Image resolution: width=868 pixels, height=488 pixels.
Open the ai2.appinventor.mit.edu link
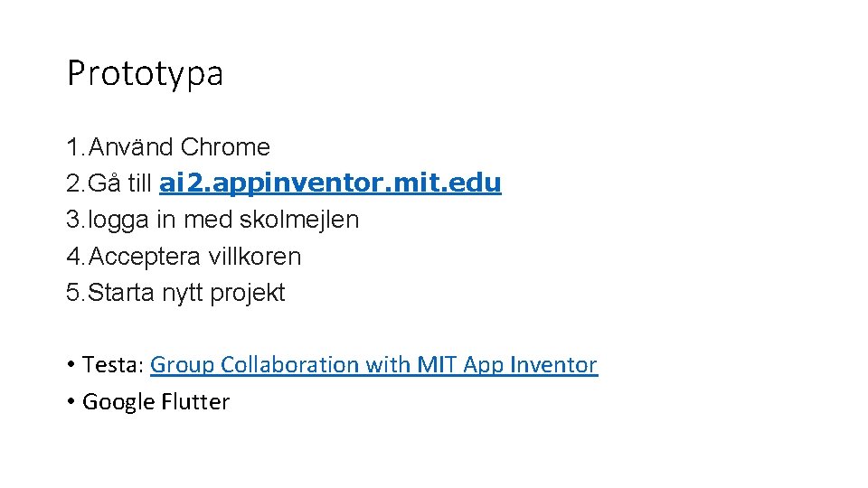pyautogui.click(x=330, y=183)
